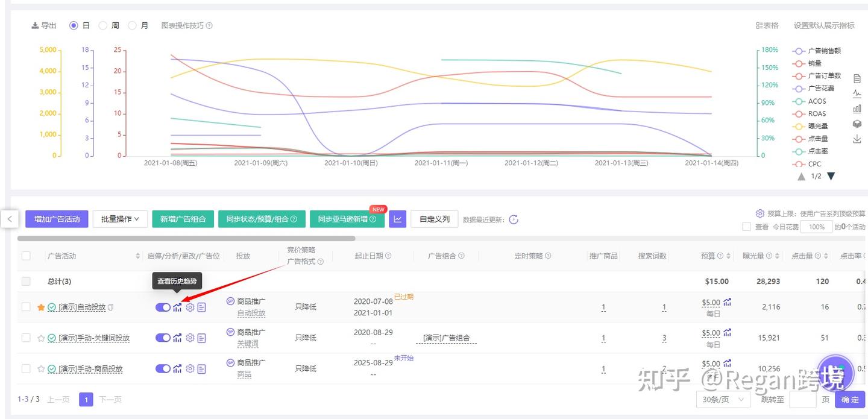Click the 增加广告活动 button
Image resolution: width=868 pixels, height=419 pixels.
click(57, 219)
